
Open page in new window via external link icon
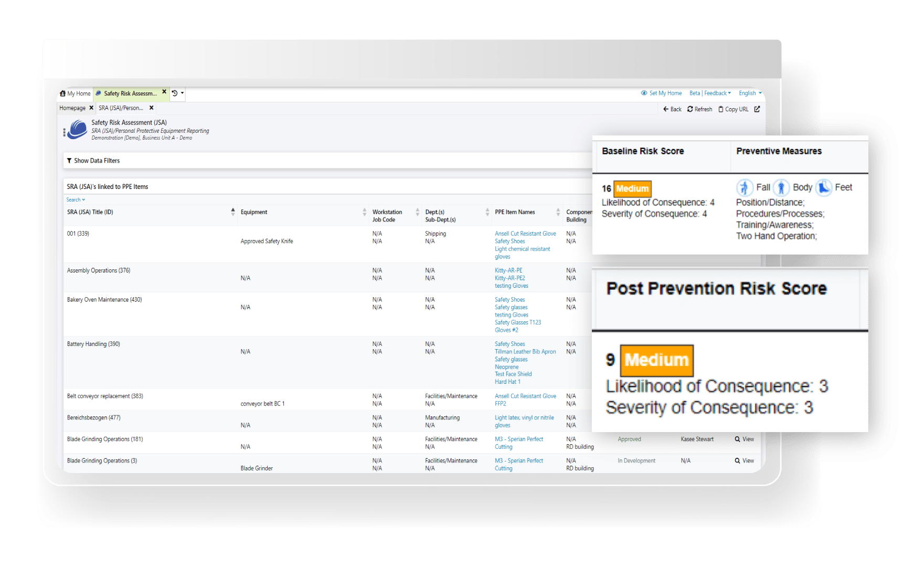(x=756, y=109)
